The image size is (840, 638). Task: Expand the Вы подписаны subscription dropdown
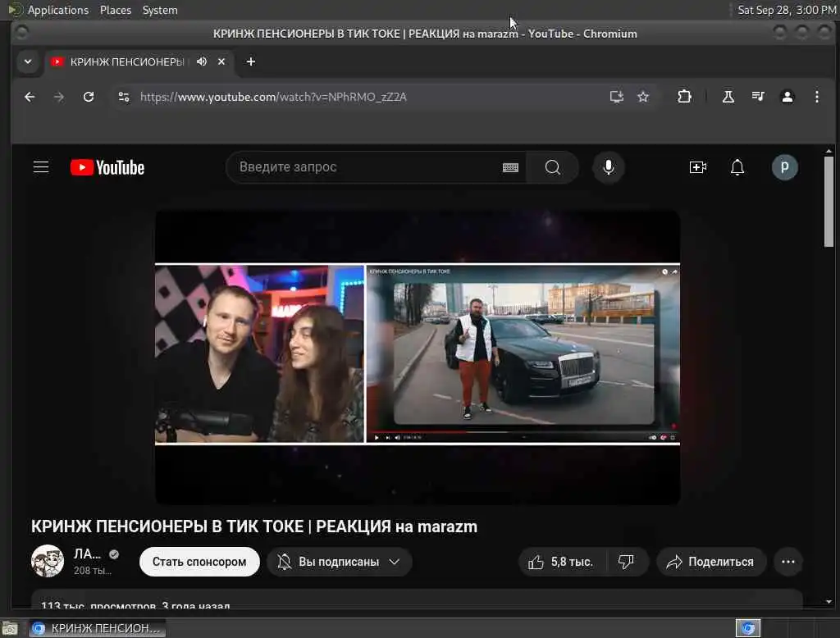339,562
